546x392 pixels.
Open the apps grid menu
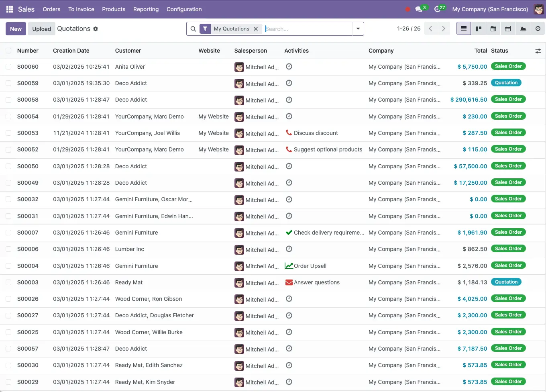coord(9,9)
